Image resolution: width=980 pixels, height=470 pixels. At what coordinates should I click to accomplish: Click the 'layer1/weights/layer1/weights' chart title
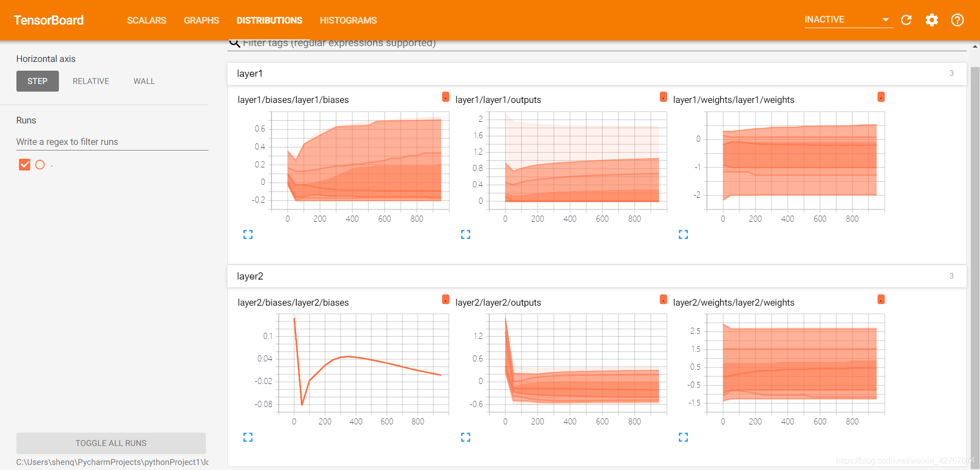(734, 100)
